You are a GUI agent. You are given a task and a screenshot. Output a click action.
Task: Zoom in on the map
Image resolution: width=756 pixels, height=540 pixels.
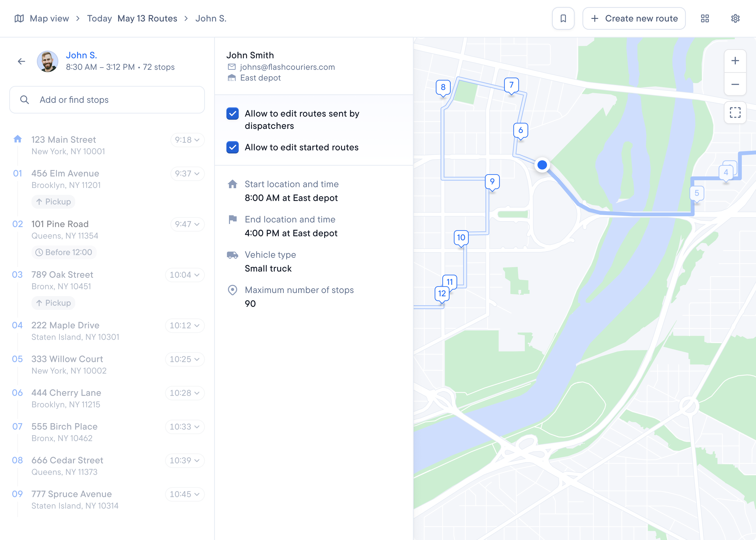pyautogui.click(x=735, y=61)
